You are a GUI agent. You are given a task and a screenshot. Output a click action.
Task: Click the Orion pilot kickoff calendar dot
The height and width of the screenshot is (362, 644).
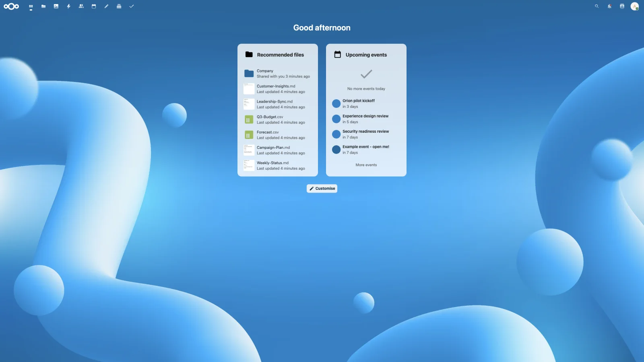point(336,104)
